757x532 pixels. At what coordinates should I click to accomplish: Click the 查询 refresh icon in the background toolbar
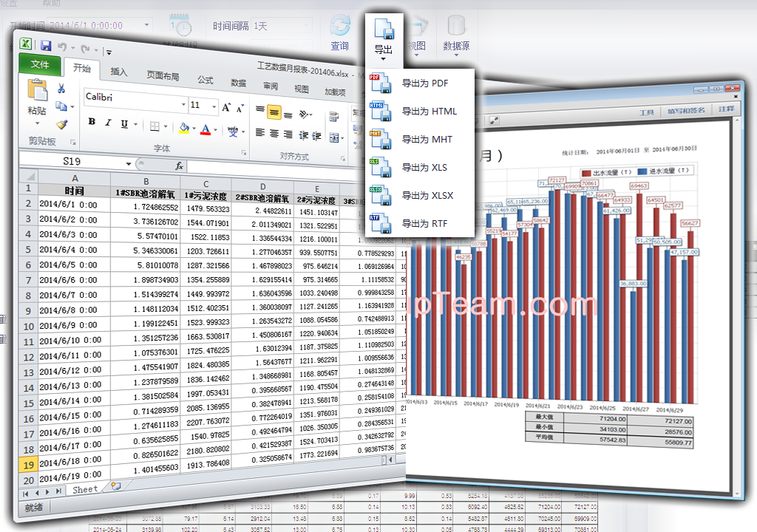click(340, 25)
